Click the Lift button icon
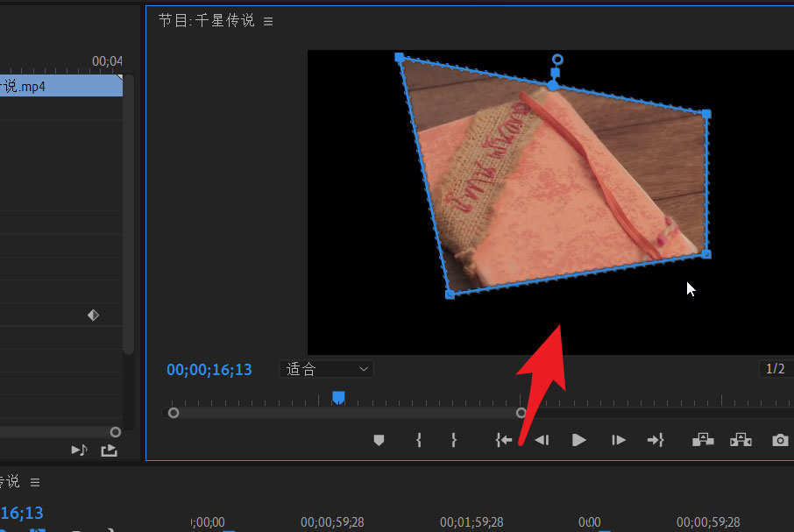Viewport: 794px width, 532px height. 703,440
